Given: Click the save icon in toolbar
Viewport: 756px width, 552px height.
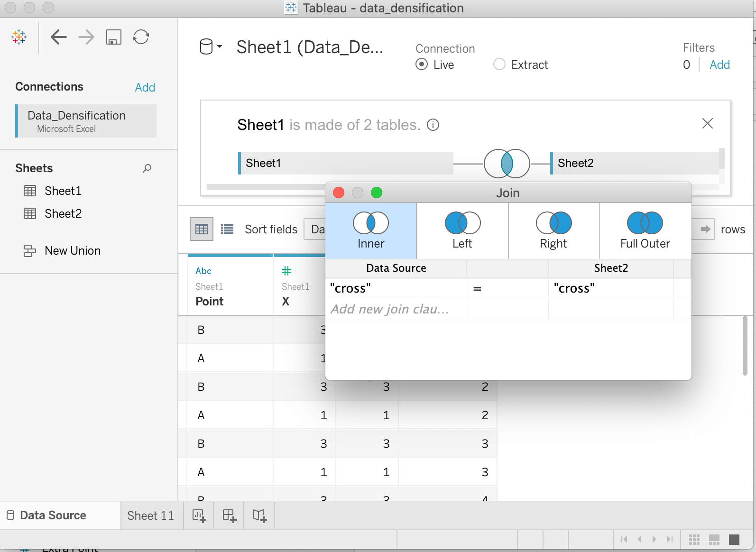Looking at the screenshot, I should pos(114,37).
